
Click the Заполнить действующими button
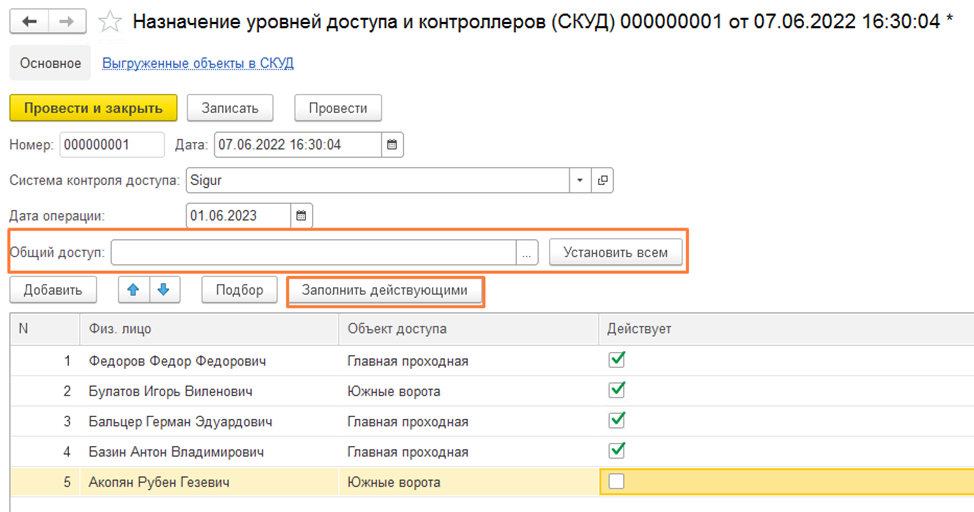pyautogui.click(x=385, y=291)
